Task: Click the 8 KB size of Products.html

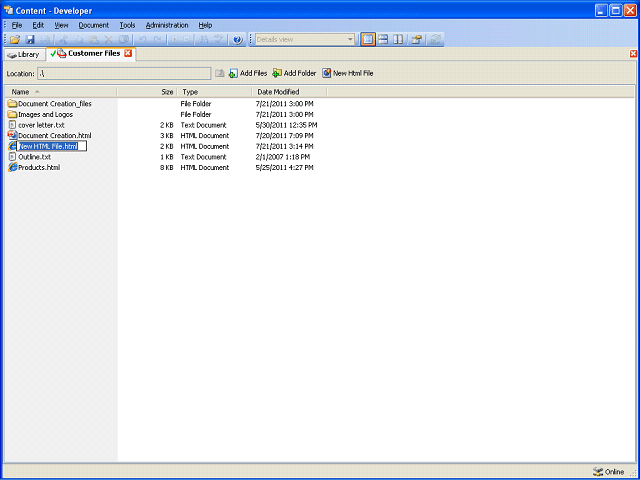Action: tap(167, 167)
